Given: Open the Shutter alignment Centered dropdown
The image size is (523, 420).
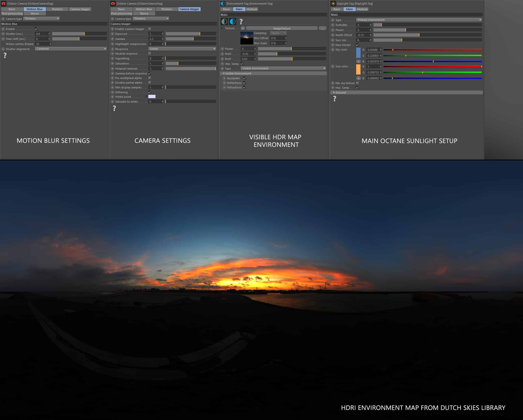Looking at the screenshot, I should coord(71,49).
